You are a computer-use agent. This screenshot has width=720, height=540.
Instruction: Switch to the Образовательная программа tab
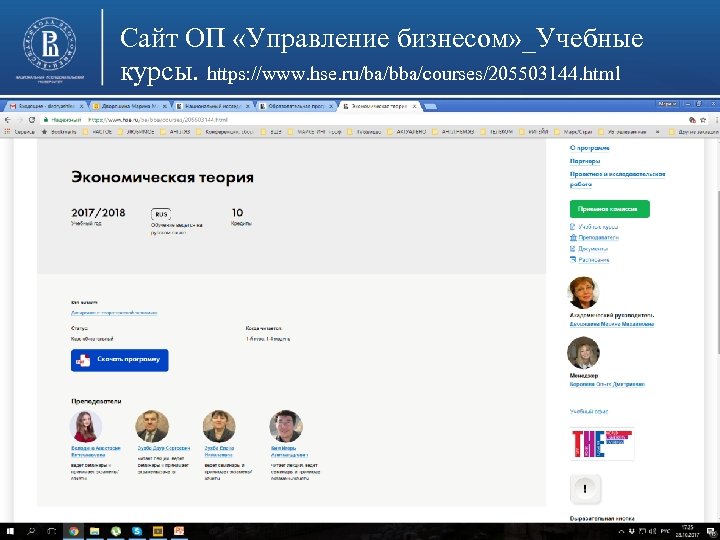click(x=297, y=106)
